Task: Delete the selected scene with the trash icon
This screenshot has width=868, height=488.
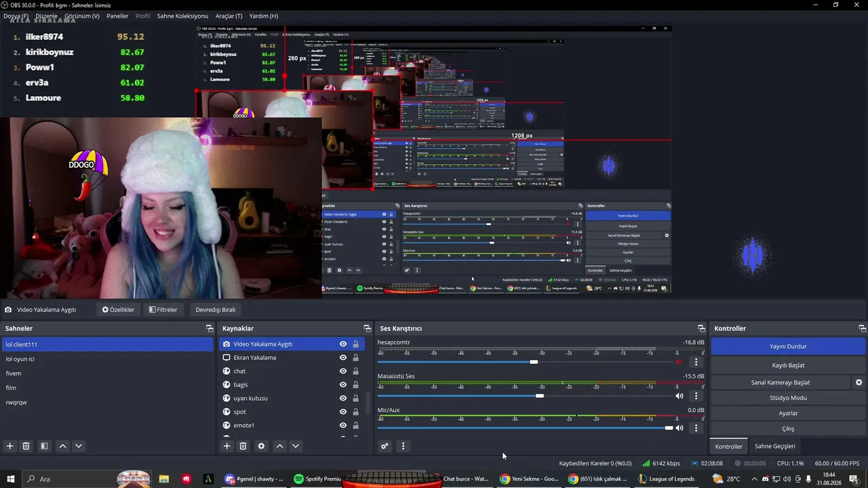Action: coord(26,446)
